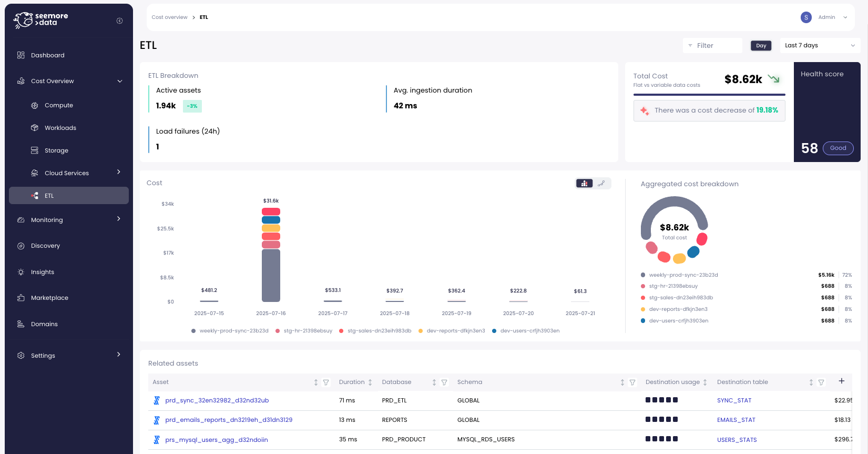The height and width of the screenshot is (454, 868).
Task: Open Storage in the sidebar
Action: (x=56, y=150)
